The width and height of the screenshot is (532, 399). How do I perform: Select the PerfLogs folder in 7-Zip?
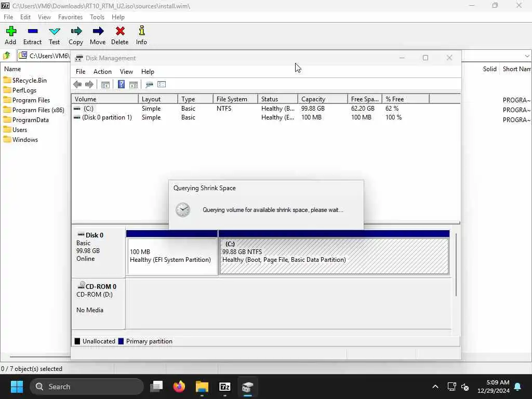(x=20, y=90)
